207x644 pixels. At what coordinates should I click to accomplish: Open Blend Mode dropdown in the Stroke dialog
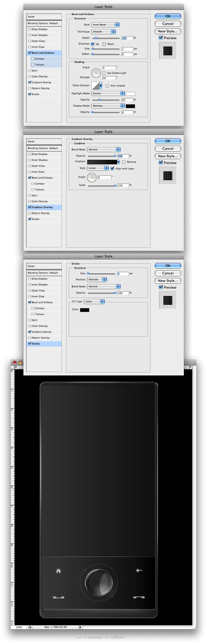104,286
